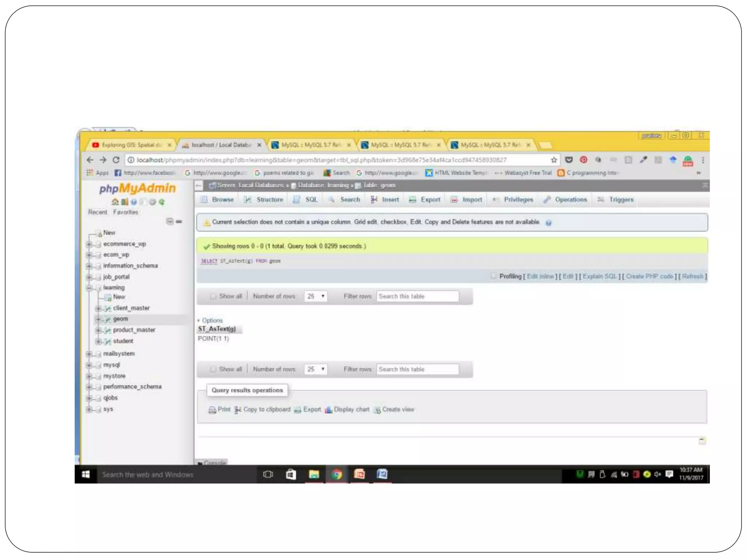The width and height of the screenshot is (747, 560).
Task: Expand the mailsystem database tree node
Action: click(x=89, y=354)
